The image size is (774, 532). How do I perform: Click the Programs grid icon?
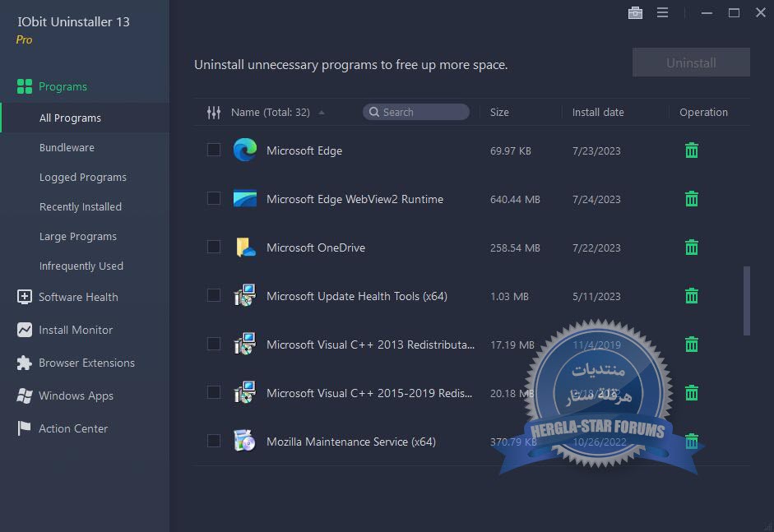coord(24,86)
